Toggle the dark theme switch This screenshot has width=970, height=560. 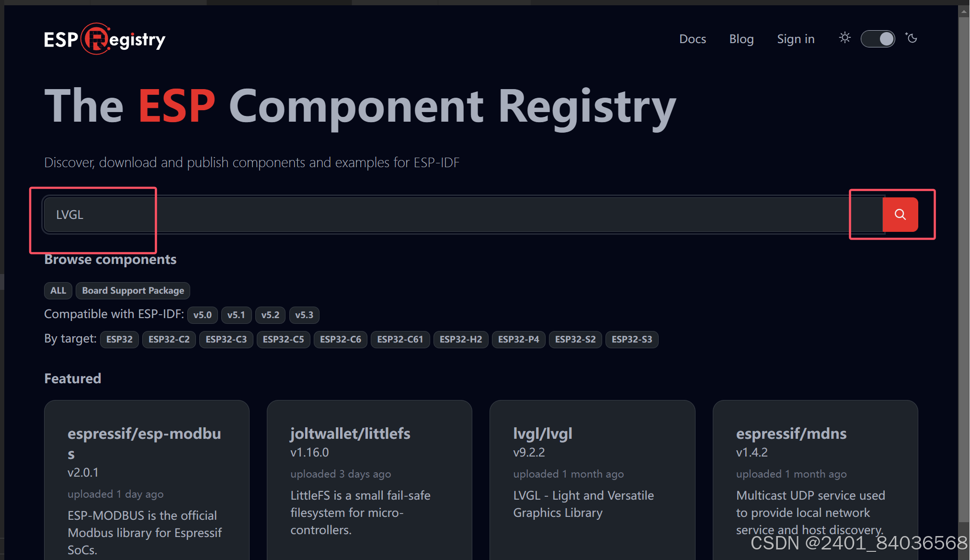[878, 39]
